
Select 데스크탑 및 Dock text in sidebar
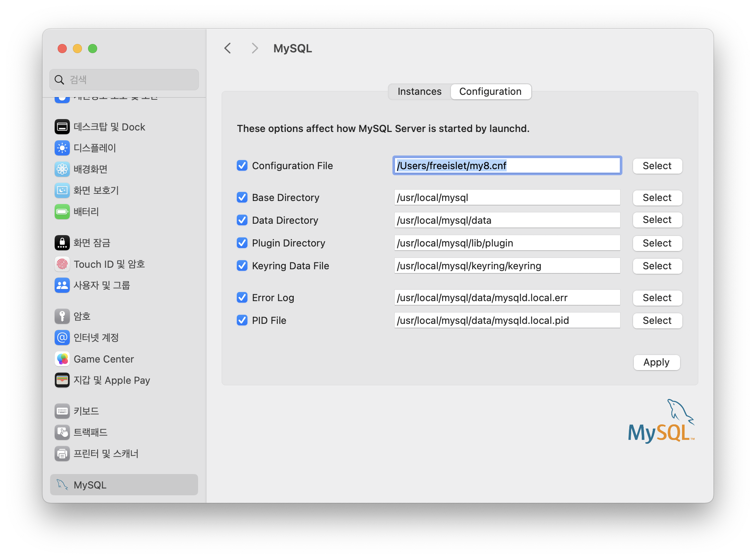[x=109, y=127]
